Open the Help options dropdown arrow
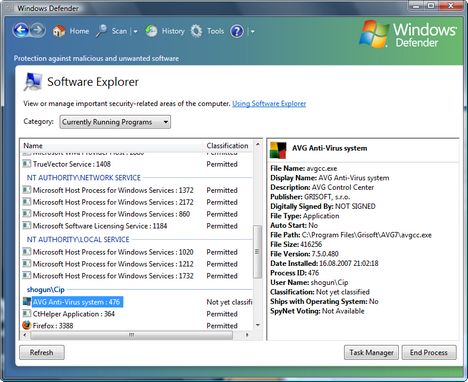The width and height of the screenshot is (468, 382). click(252, 32)
